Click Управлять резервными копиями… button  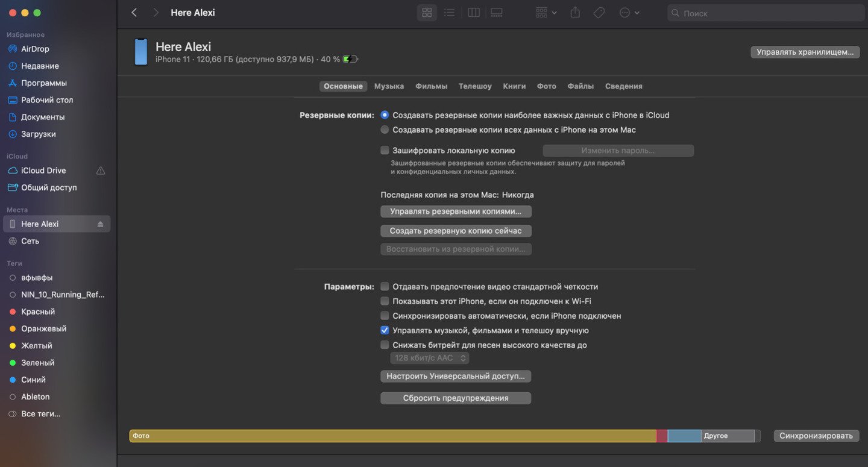456,212
